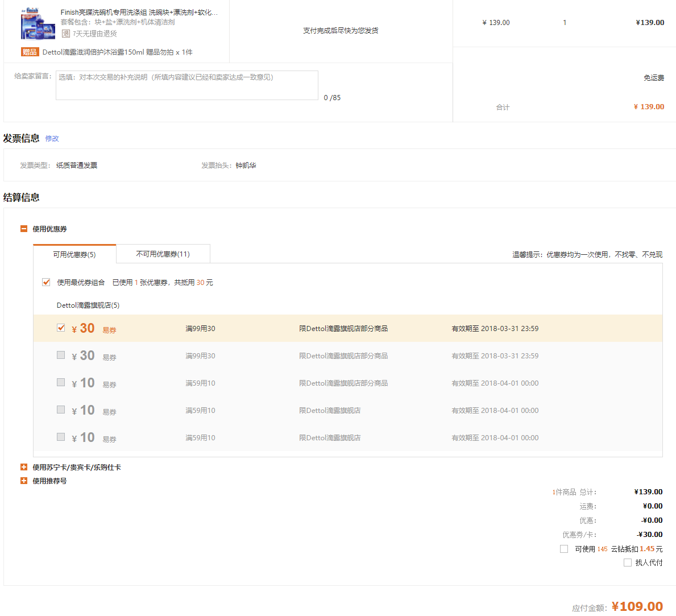Viewport: 676px width, 616px height.
Task: Tick the 找人代付 checkbox
Action: point(628,563)
